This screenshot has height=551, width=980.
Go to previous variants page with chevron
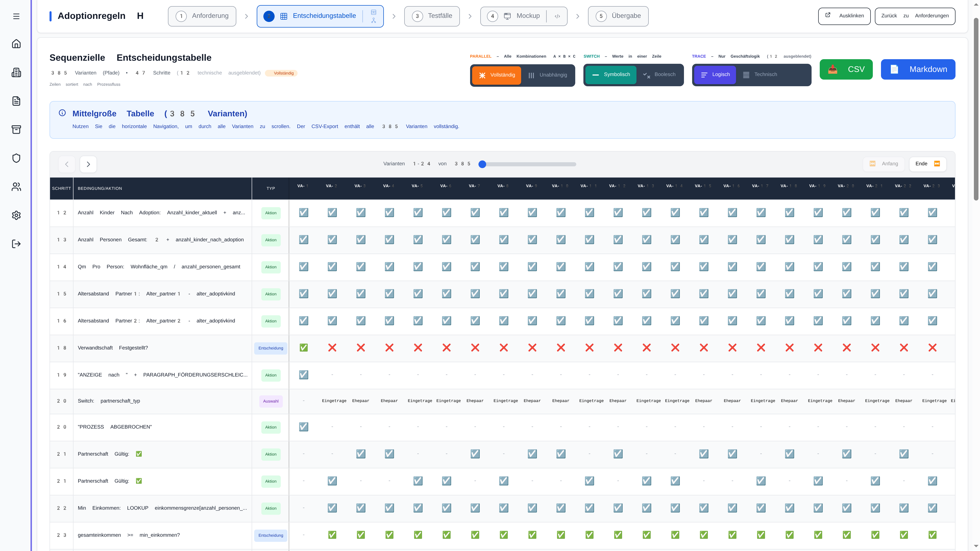tap(67, 164)
